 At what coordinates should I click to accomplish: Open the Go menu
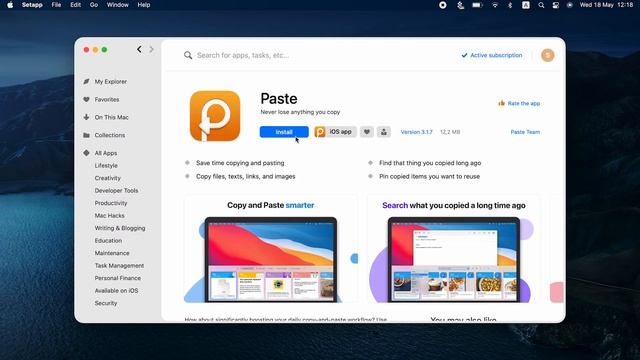click(94, 5)
